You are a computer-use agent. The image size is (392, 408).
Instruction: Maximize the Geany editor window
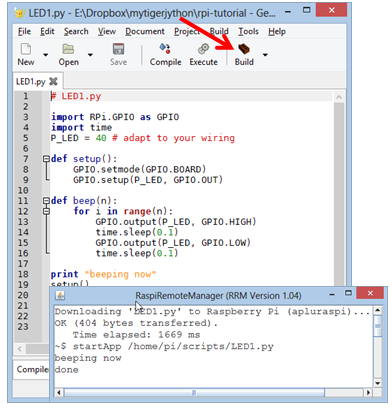[x=306, y=10]
